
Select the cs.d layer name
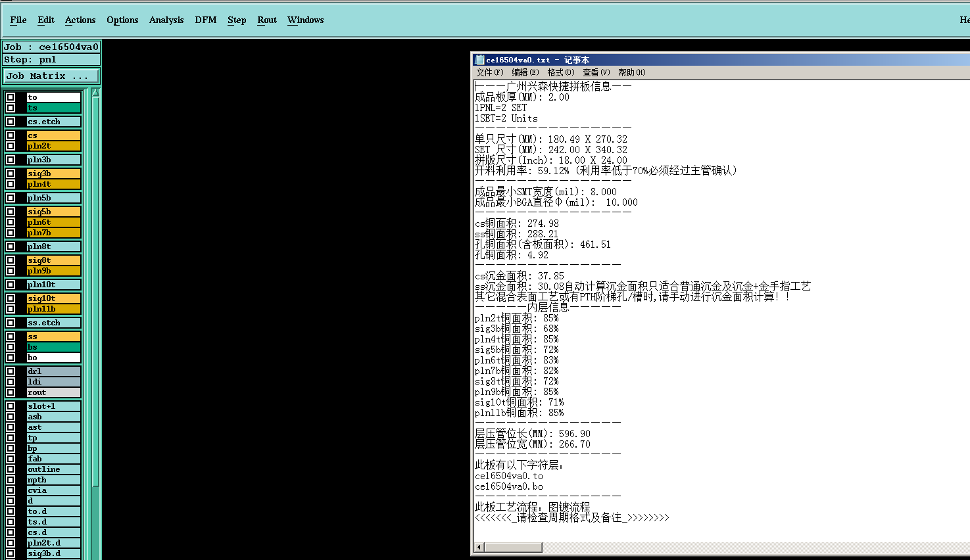pos(53,532)
